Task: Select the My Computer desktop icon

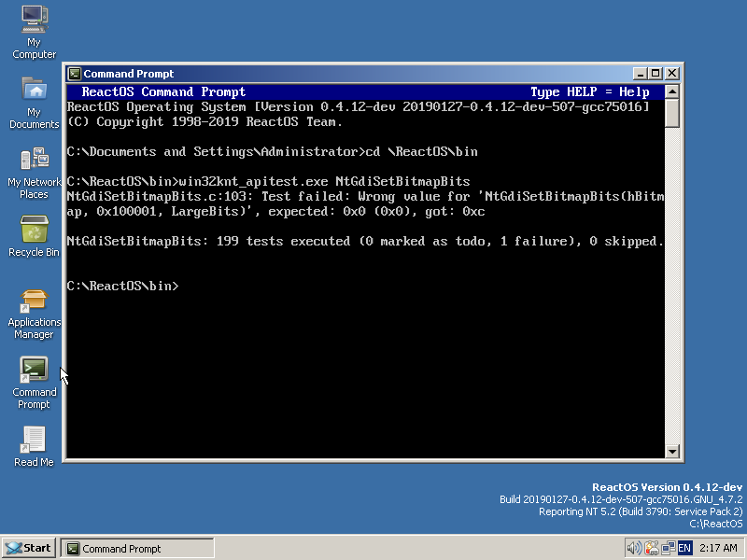Action: coord(34,33)
